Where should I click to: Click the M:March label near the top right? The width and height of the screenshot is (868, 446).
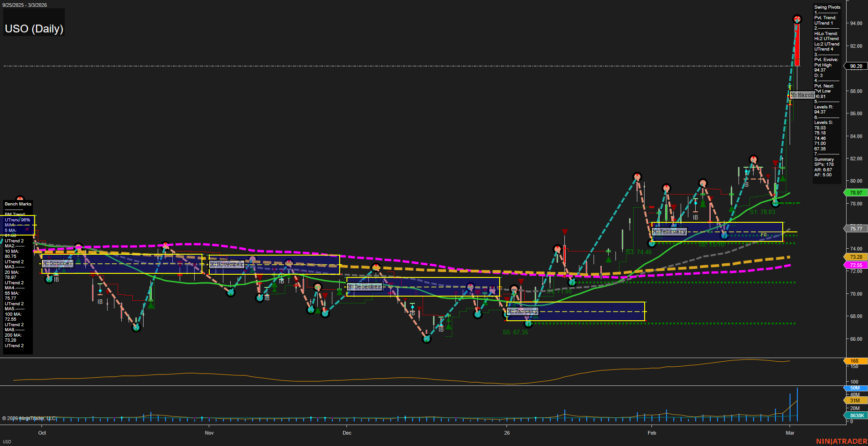tap(802, 95)
